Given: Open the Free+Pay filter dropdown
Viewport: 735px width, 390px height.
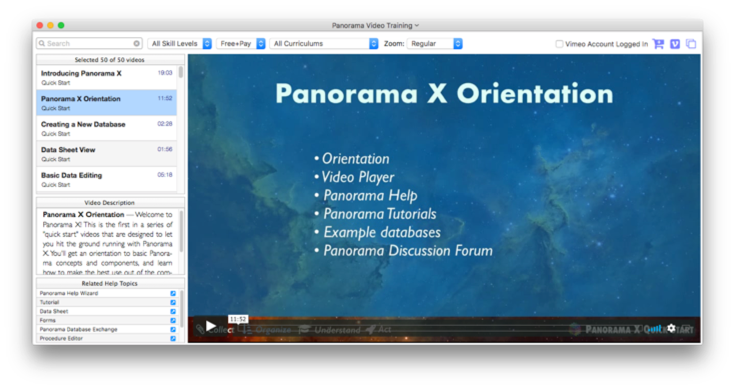Looking at the screenshot, I should tap(241, 44).
